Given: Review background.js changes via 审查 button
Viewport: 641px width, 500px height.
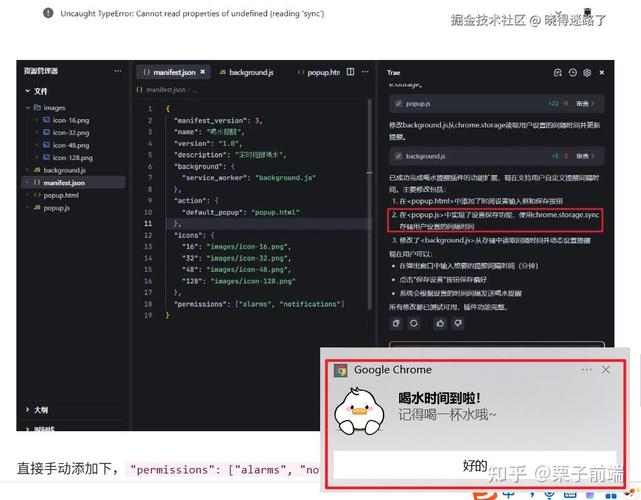Looking at the screenshot, I should click(x=585, y=156).
